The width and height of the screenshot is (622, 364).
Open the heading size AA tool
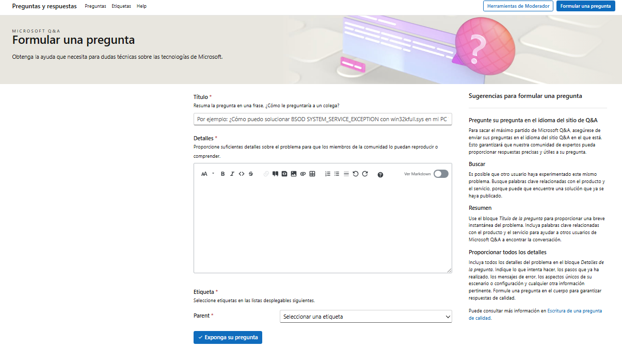(x=204, y=174)
